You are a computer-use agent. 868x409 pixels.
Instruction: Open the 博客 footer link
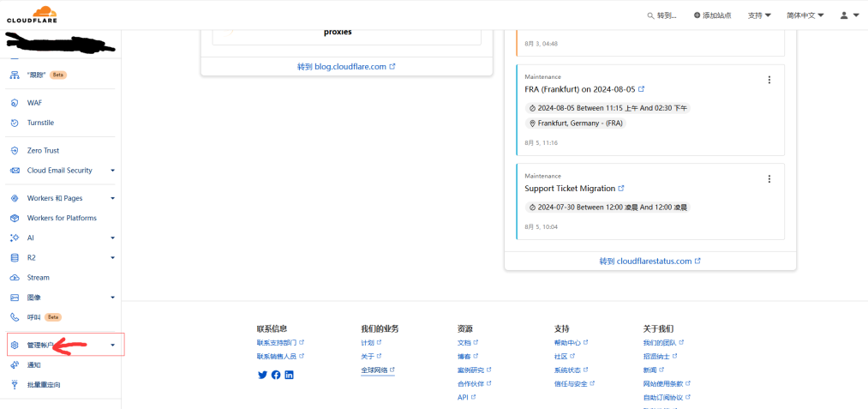point(468,357)
